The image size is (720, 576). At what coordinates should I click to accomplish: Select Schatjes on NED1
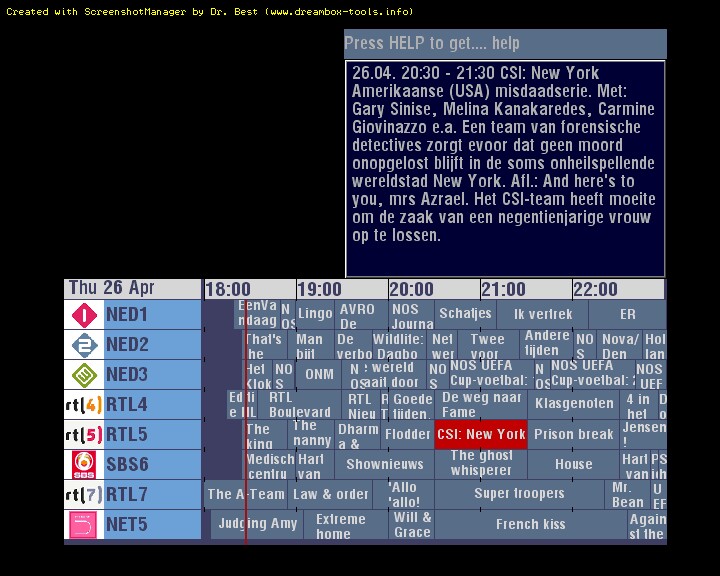[465, 315]
